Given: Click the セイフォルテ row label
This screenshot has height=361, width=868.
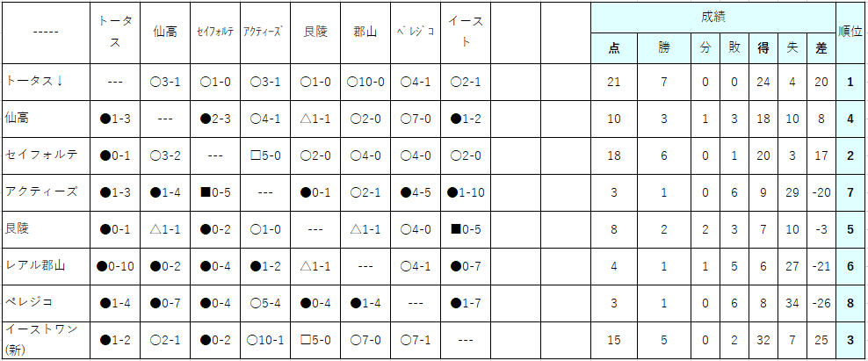Looking at the screenshot, I should (46, 156).
